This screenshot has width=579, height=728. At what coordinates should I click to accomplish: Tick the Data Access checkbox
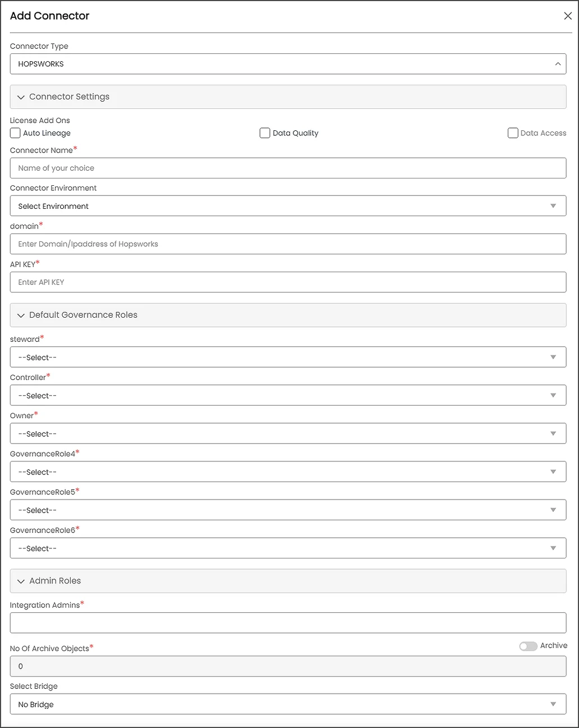[513, 133]
